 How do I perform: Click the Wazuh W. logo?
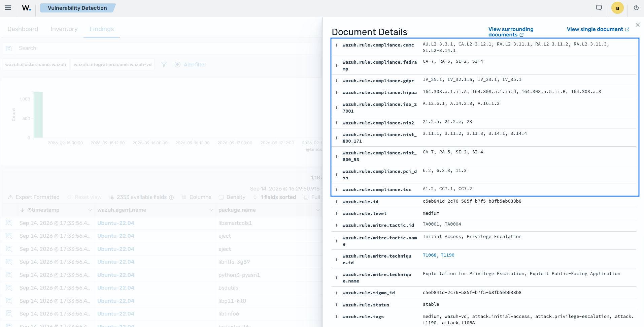click(26, 8)
